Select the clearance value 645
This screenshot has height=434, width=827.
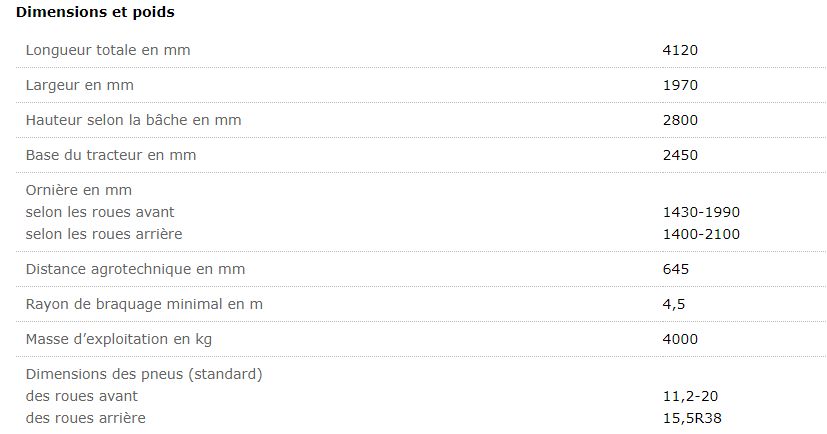point(676,269)
